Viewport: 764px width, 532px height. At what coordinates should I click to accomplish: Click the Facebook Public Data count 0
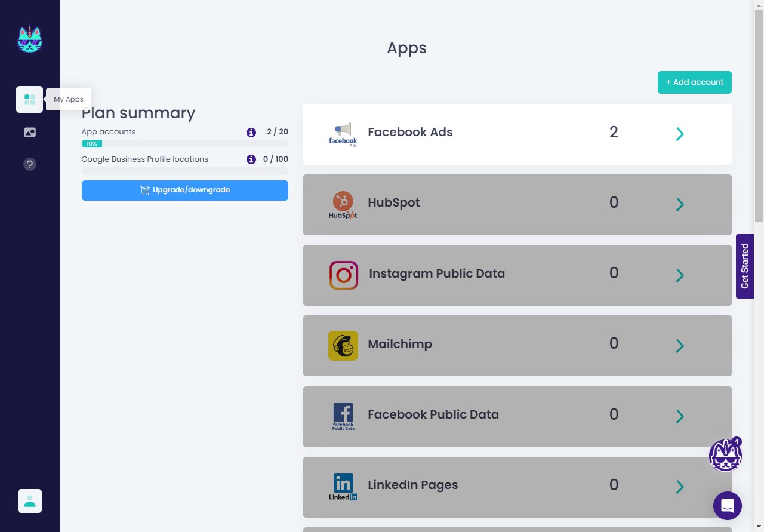614,414
